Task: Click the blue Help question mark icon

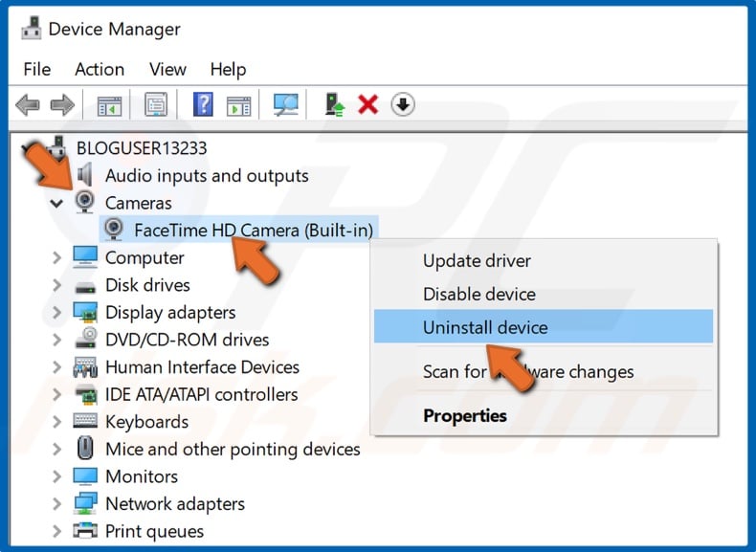Action: [203, 104]
